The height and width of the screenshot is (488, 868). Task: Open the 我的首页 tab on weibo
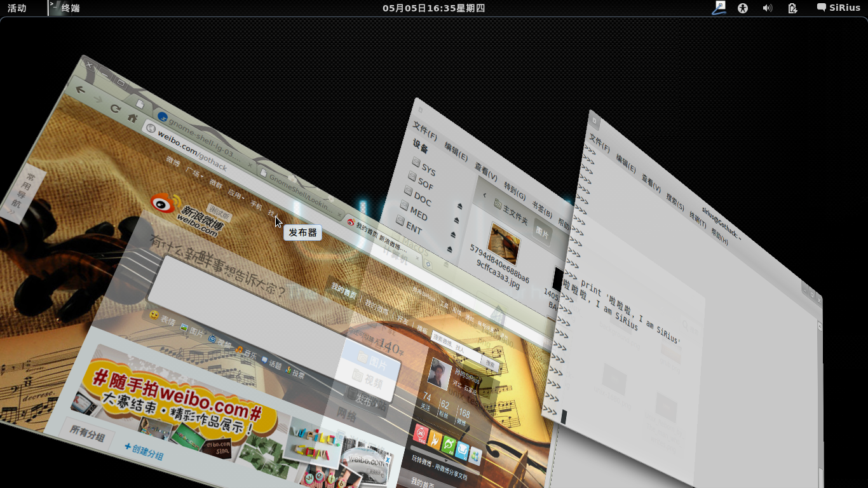click(x=343, y=292)
